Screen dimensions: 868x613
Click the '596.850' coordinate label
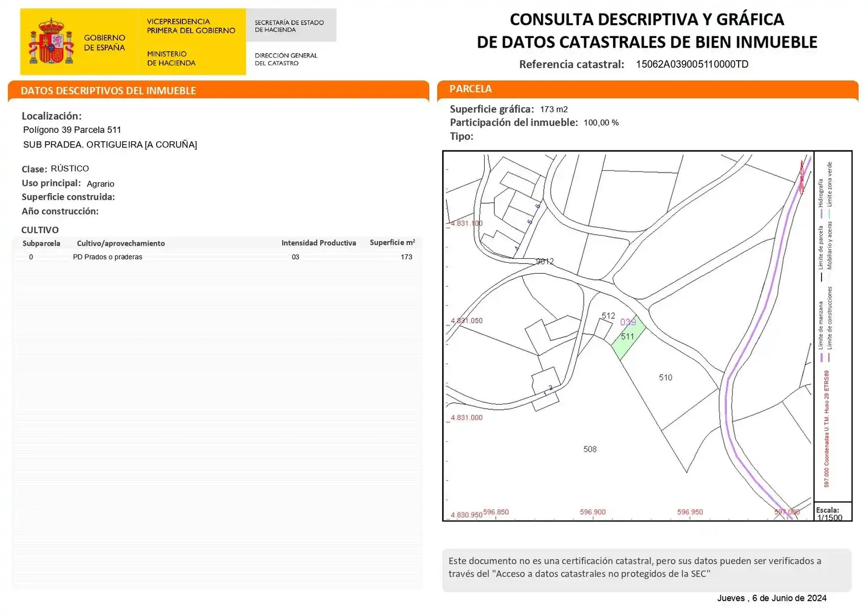tap(496, 512)
